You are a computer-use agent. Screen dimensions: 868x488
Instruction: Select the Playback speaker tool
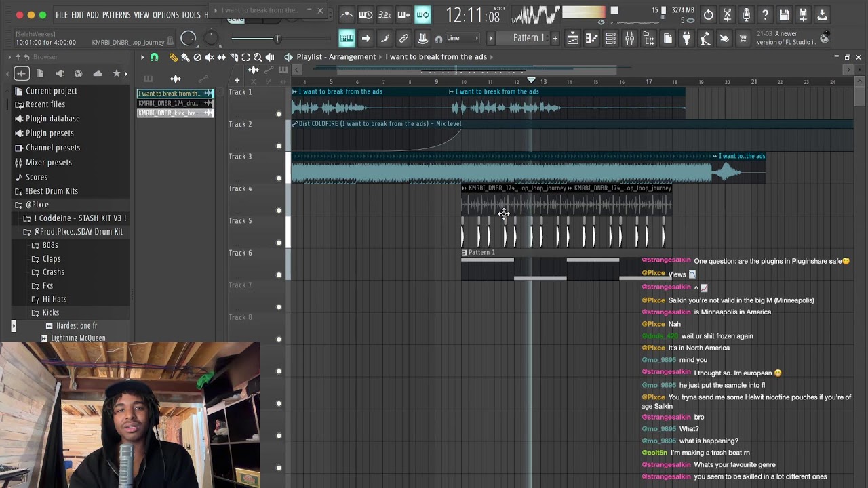coord(270,58)
